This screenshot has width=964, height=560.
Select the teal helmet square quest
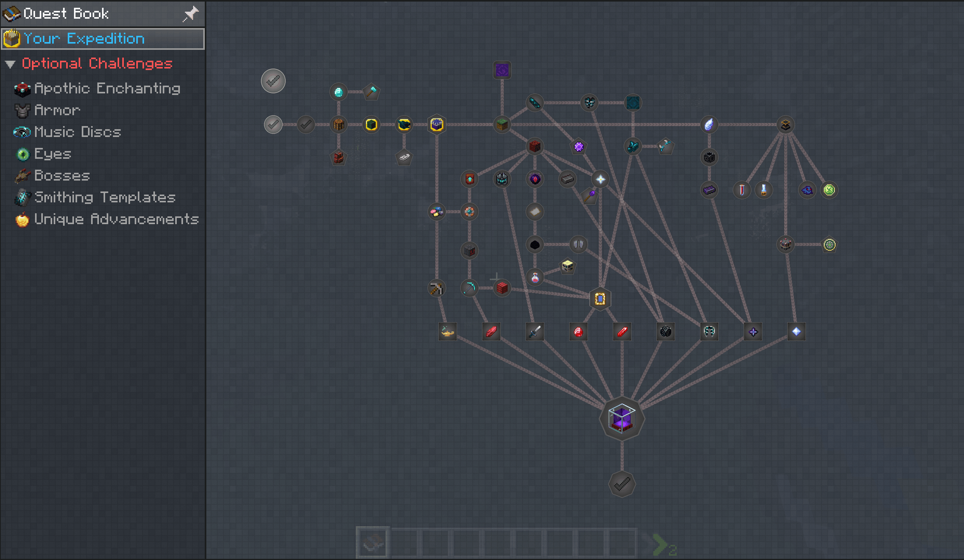coord(709,332)
